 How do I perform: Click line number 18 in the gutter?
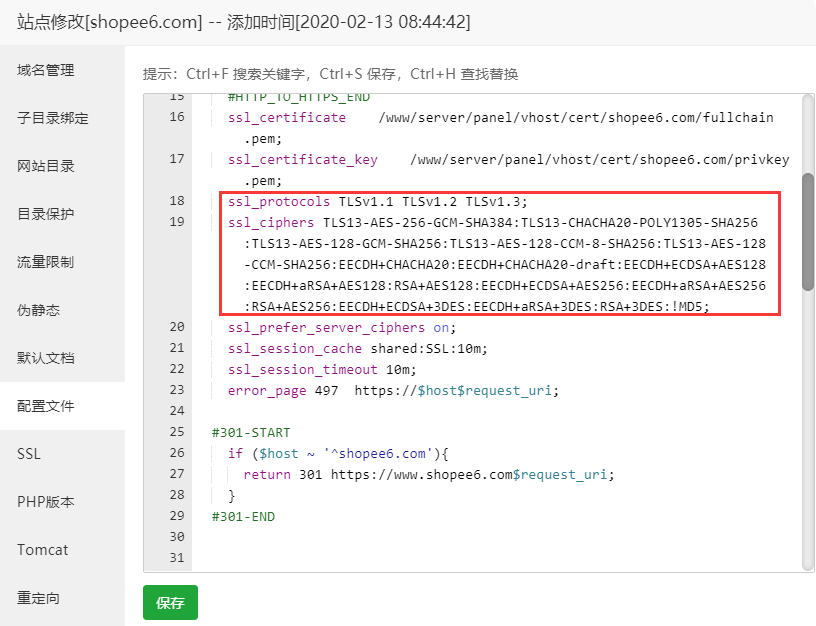tap(177, 201)
